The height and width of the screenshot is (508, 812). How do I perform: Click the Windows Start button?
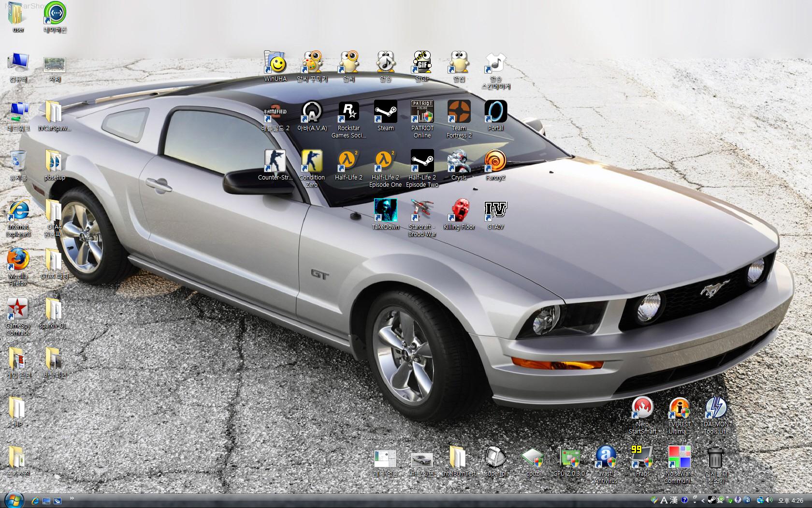(13, 500)
